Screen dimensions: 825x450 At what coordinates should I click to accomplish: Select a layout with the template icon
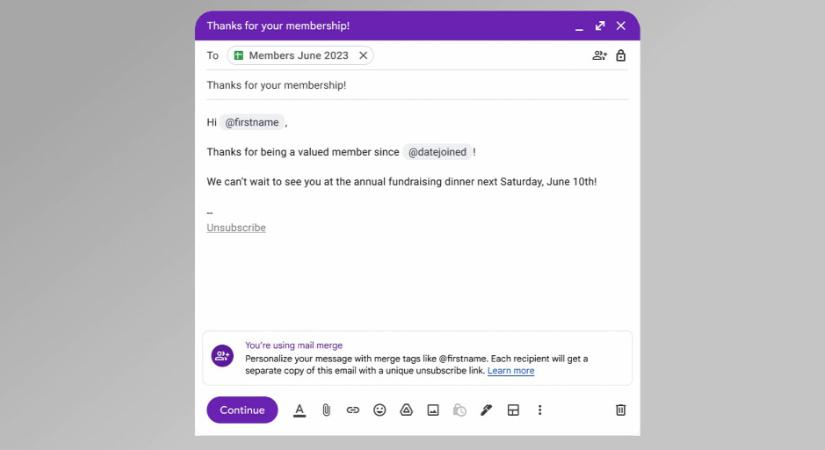(x=513, y=410)
